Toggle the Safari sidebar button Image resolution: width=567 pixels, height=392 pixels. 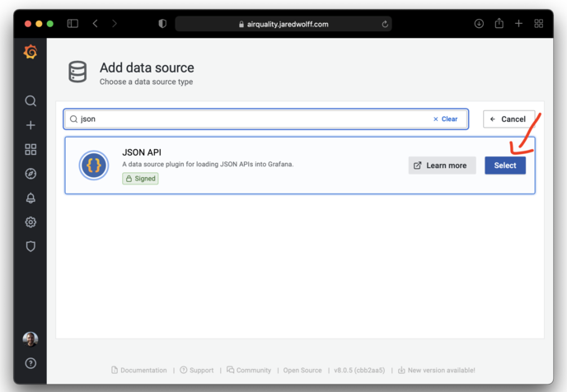coord(73,24)
